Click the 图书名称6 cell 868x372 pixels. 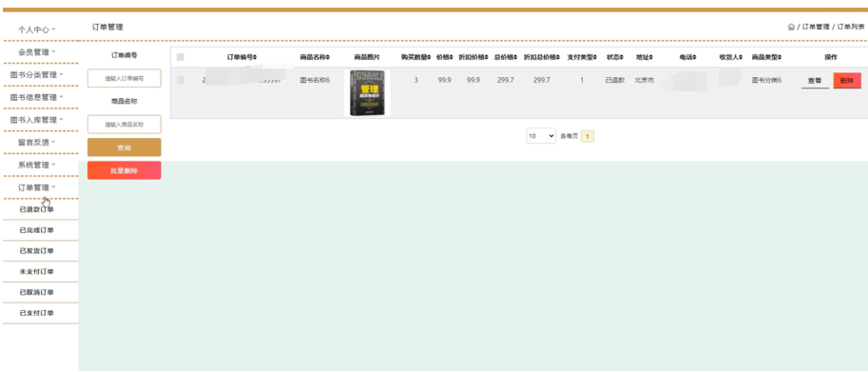click(x=315, y=80)
